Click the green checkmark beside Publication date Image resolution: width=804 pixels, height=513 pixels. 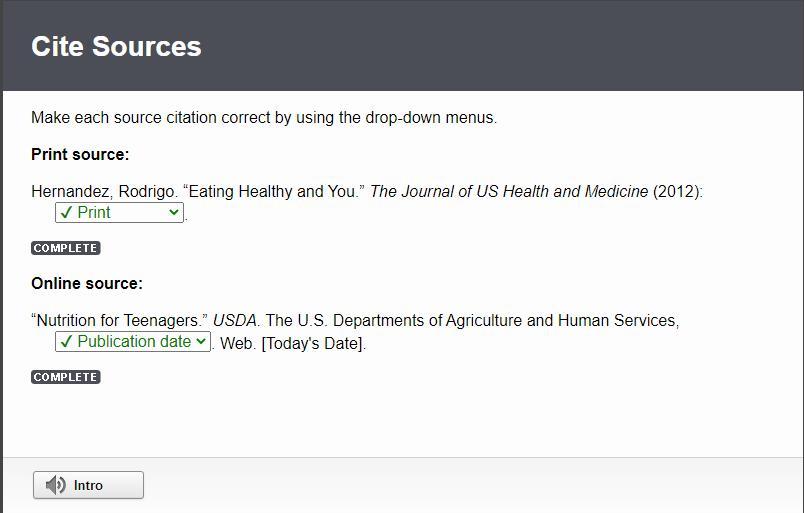[66, 341]
